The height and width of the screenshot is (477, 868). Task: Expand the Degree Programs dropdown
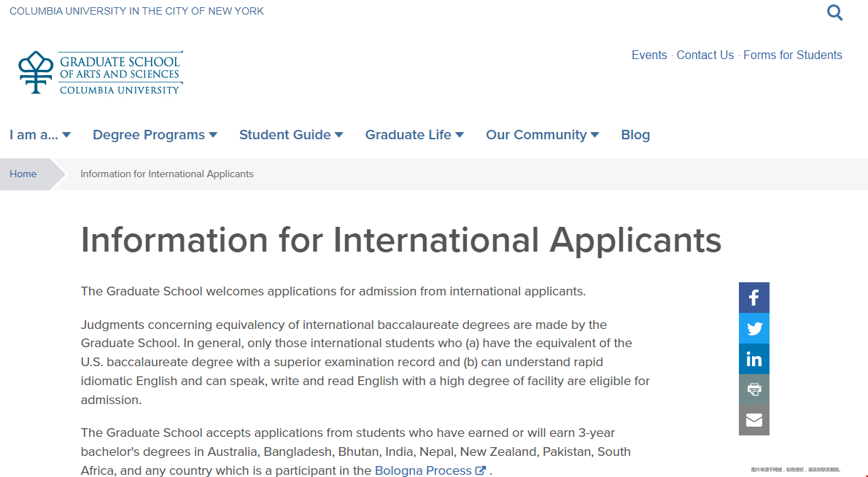click(x=155, y=135)
